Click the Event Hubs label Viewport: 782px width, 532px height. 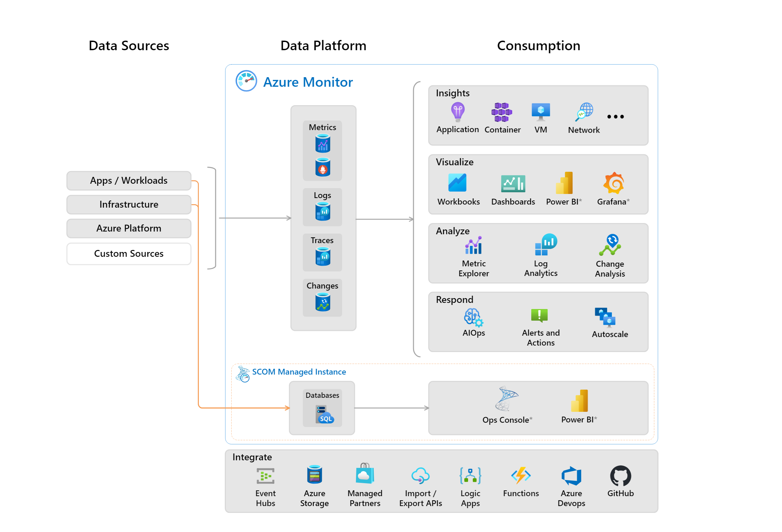[x=265, y=499]
